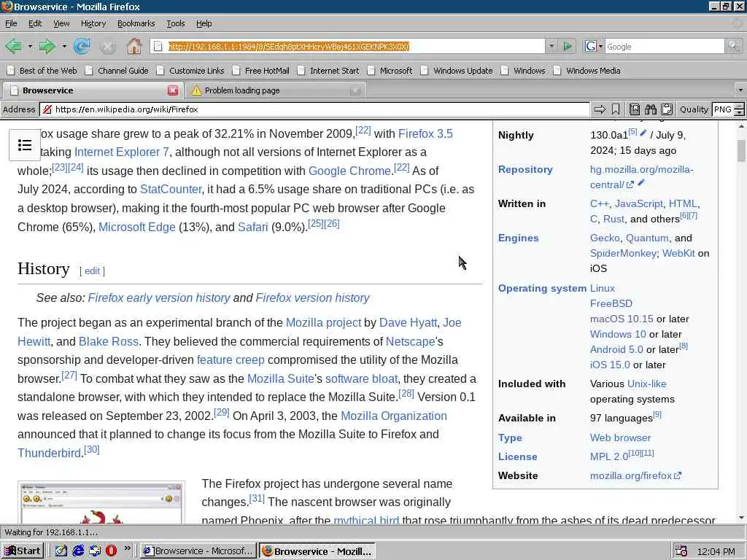Click the Show Desktop quick launch icon
747x560 pixels.
pos(61,551)
